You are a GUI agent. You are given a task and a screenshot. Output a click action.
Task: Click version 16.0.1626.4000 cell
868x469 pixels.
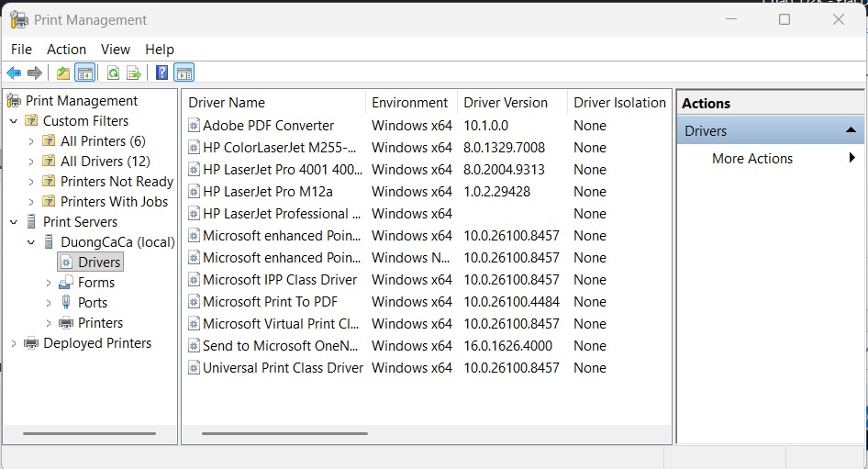click(507, 346)
